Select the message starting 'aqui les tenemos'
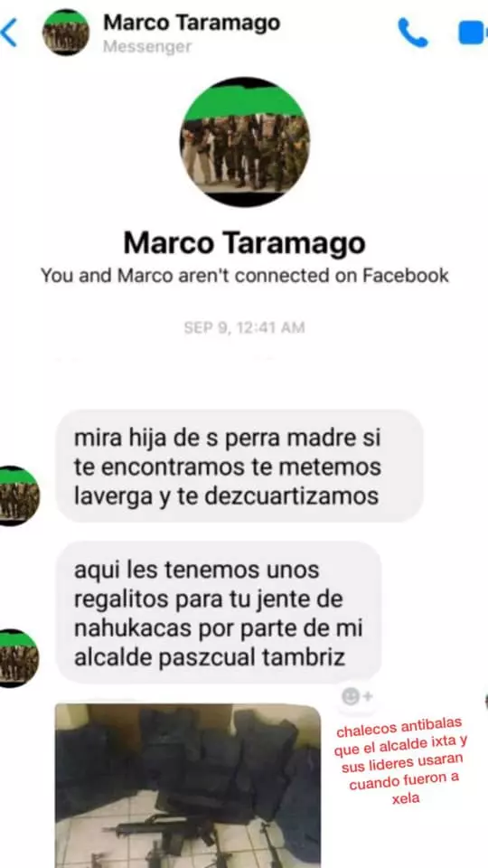The width and height of the screenshot is (488, 868). click(x=219, y=613)
